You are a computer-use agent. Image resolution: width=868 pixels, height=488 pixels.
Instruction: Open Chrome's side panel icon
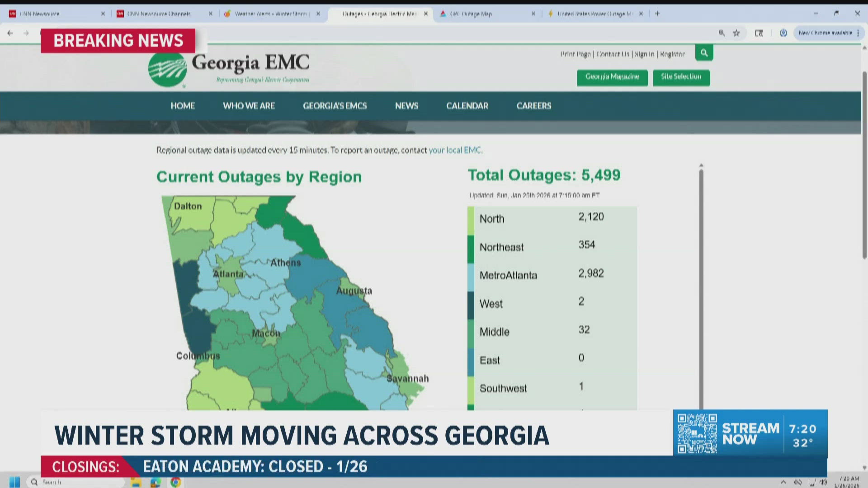click(x=759, y=33)
